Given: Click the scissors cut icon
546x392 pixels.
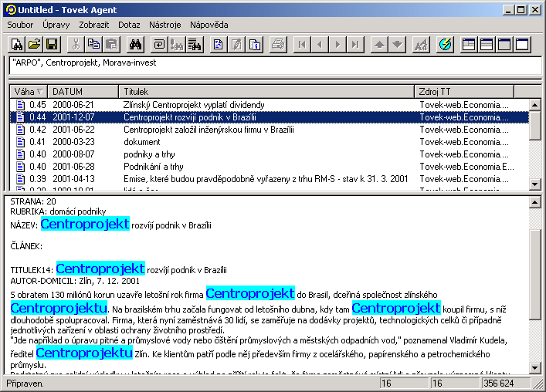Looking at the screenshot, I should click(76, 45).
